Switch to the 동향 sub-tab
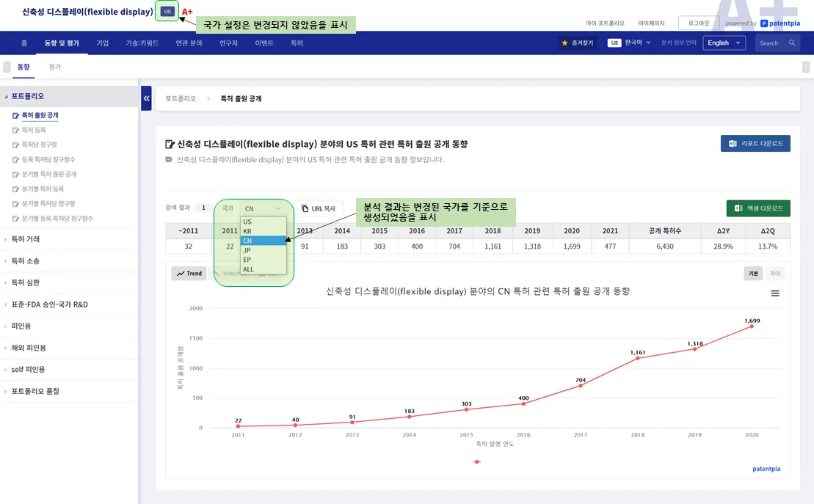This screenshot has width=814, height=504. tap(23, 67)
